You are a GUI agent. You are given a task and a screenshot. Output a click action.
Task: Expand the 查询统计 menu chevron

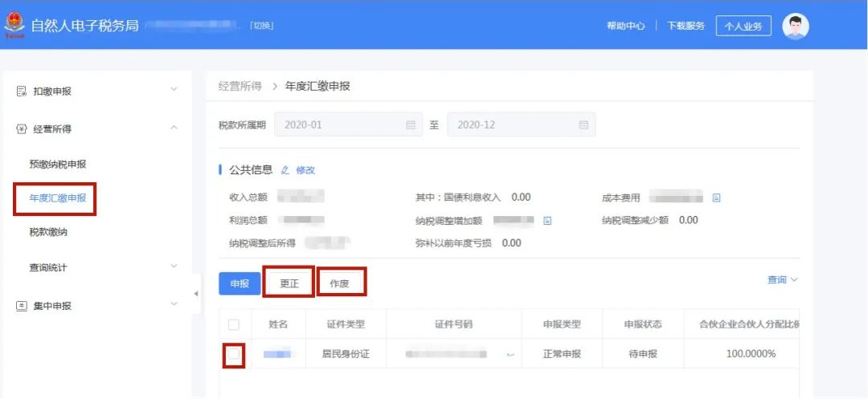(x=174, y=267)
